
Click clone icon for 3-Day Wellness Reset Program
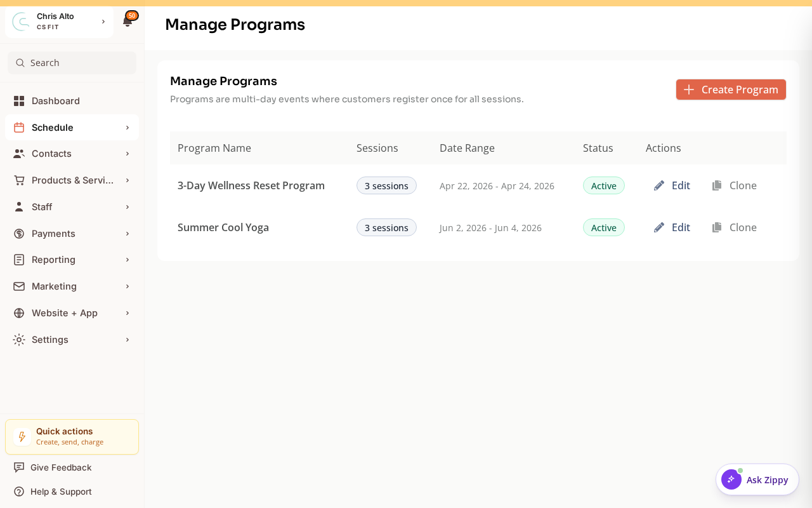click(x=717, y=185)
